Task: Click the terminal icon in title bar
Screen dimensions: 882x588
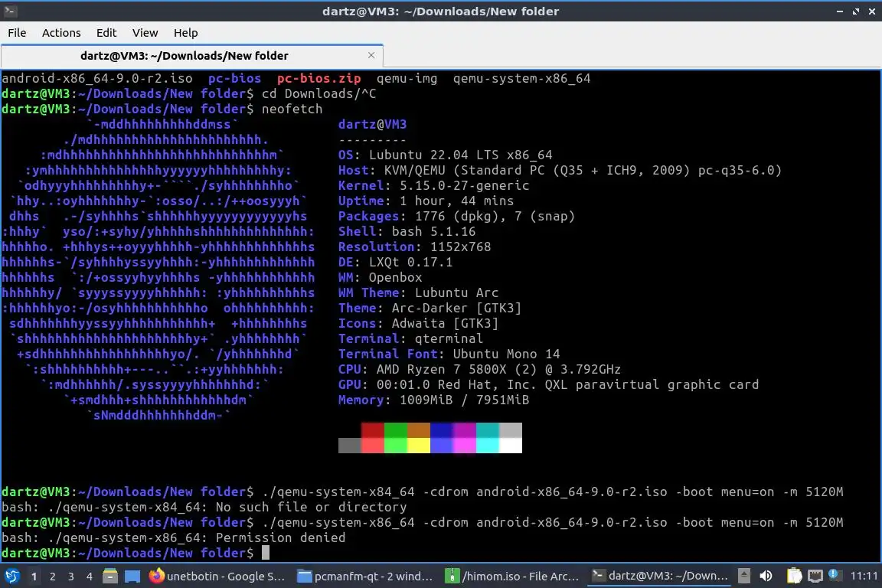Action: [9, 11]
